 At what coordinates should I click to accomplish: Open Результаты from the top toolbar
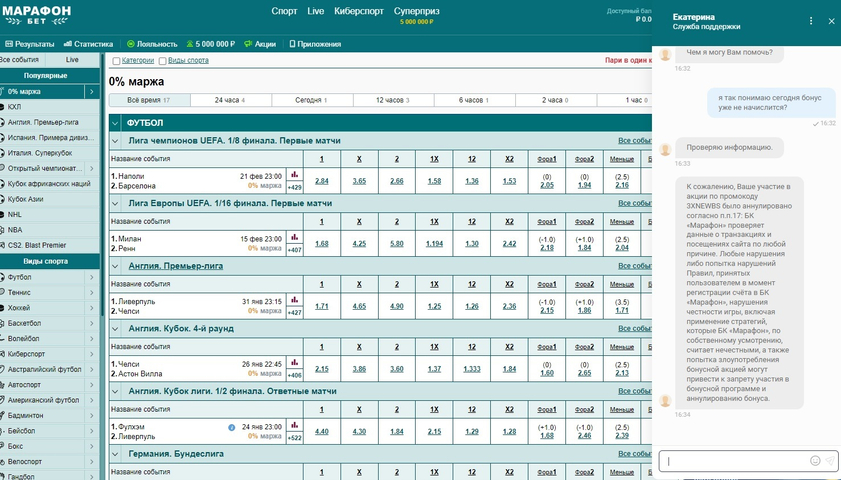tap(30, 44)
